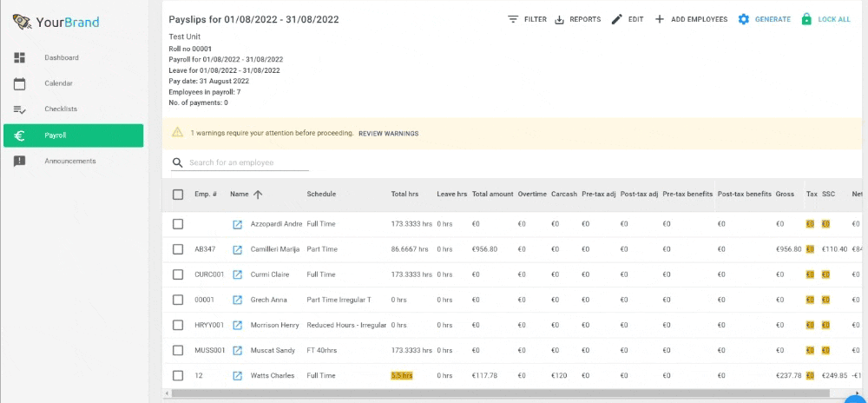The height and width of the screenshot is (403, 868).
Task: Click the Reports download icon
Action: coord(559,20)
